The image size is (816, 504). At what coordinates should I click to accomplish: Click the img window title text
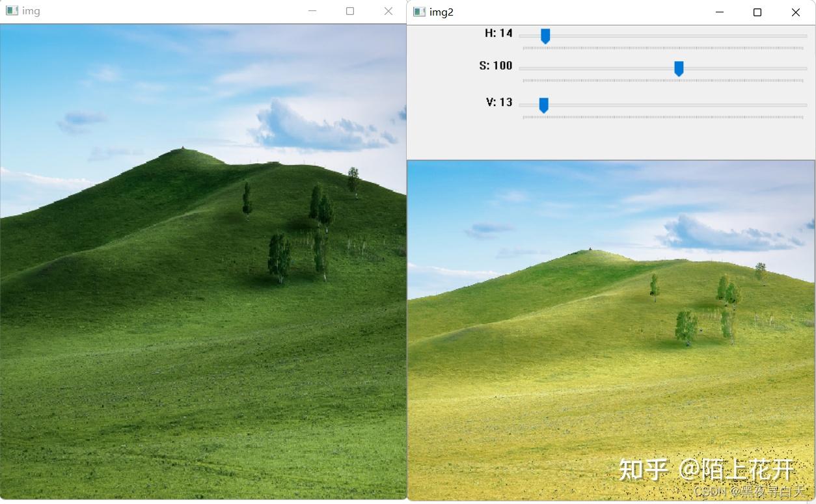click(x=30, y=10)
